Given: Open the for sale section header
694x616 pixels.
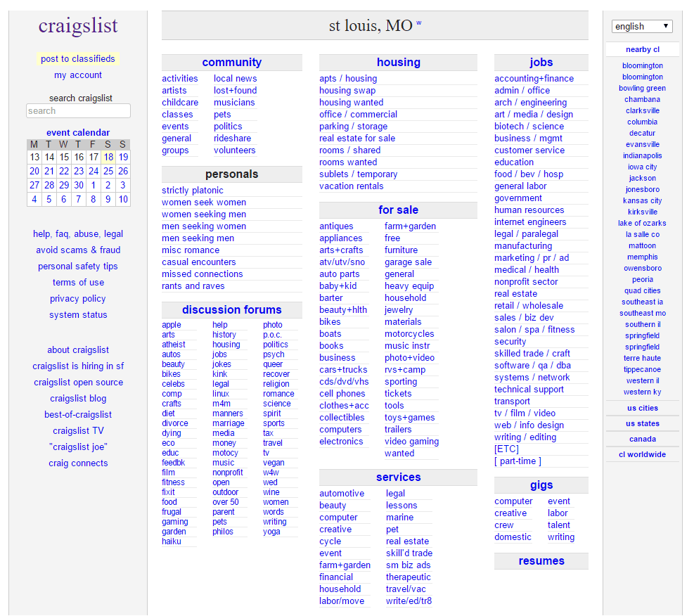Looking at the screenshot, I should pos(398,210).
